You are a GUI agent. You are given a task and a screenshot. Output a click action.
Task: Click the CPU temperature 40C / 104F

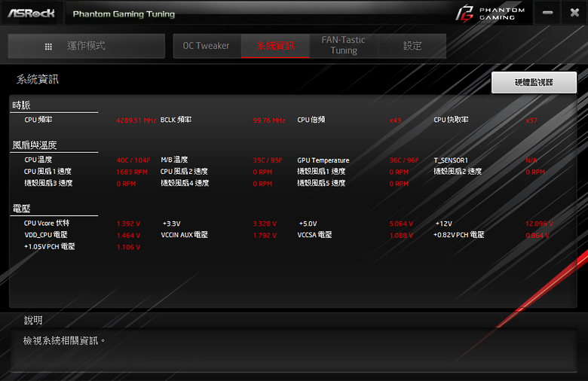tap(133, 160)
